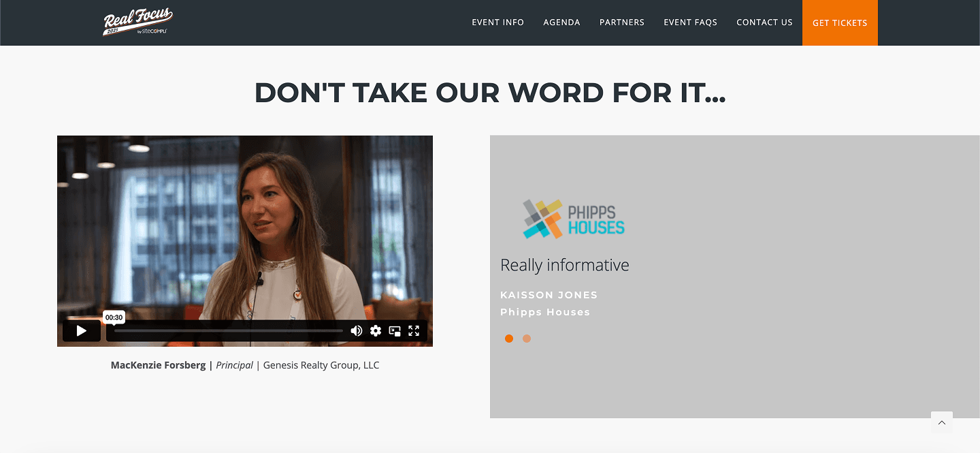Seek within the video progress bar
This screenshot has height=453, width=980.
point(228,331)
